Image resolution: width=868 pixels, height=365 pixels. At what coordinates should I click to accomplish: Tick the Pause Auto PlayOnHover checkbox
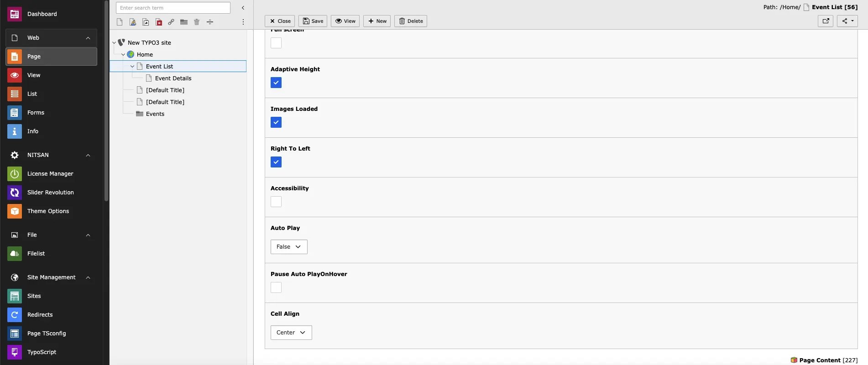pos(276,287)
